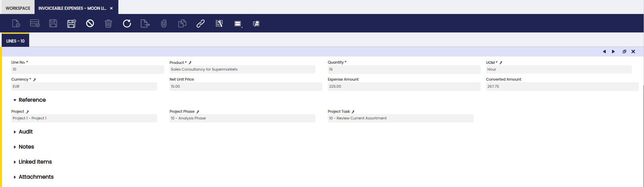Refresh the record data
The height and width of the screenshot is (187, 644).
pos(127,23)
